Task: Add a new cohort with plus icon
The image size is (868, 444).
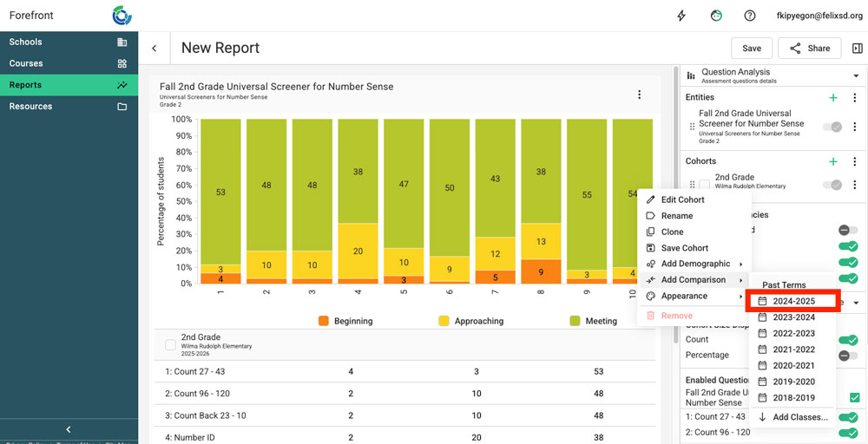Action: pos(833,161)
